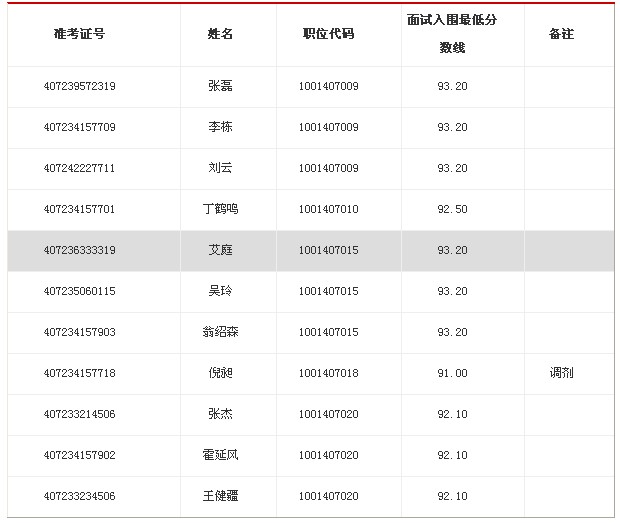Click the 准考证号 column header
This screenshot has width=620, height=523.
[x=79, y=34]
